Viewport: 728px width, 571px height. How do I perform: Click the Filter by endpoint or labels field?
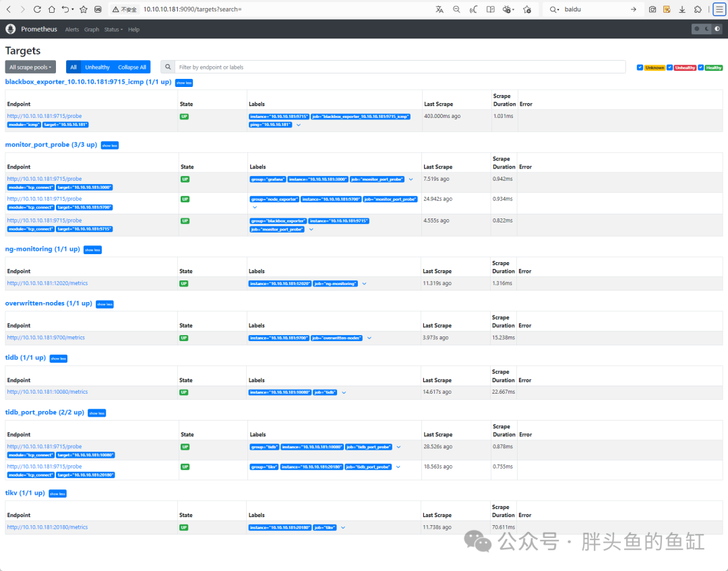[x=400, y=67]
